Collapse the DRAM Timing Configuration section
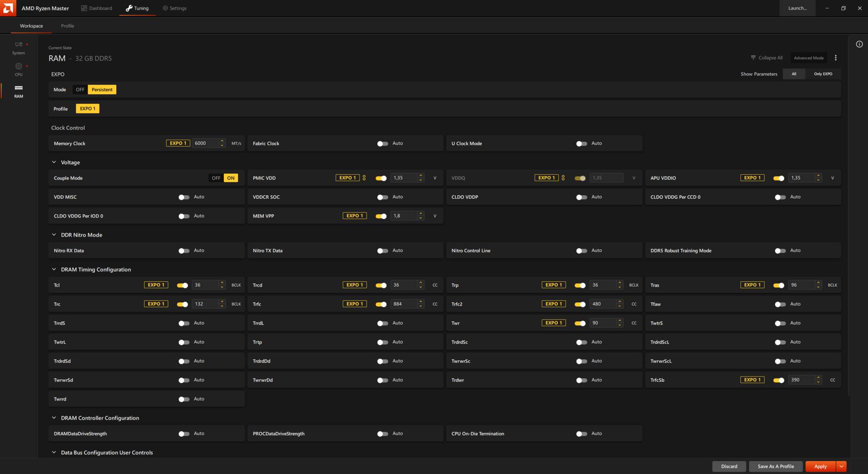The image size is (868, 474). pos(54,269)
